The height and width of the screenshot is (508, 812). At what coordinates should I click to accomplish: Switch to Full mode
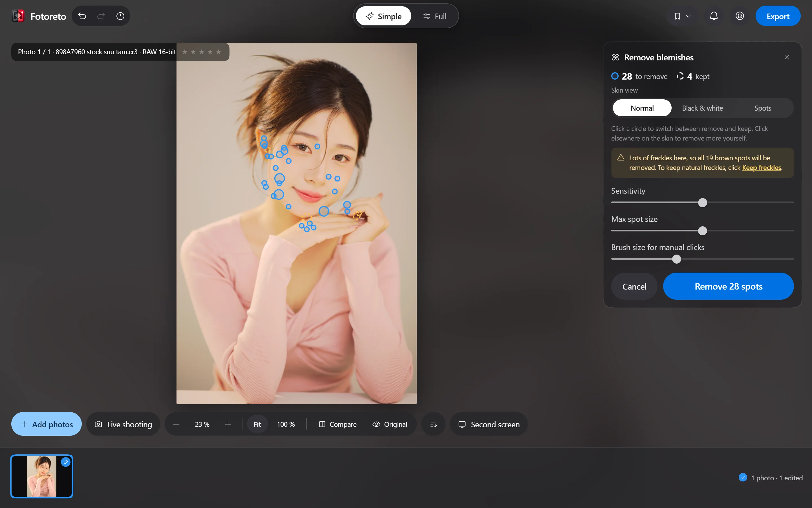point(435,16)
